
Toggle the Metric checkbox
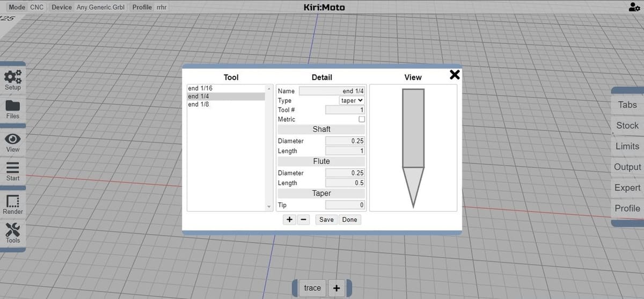(x=362, y=119)
